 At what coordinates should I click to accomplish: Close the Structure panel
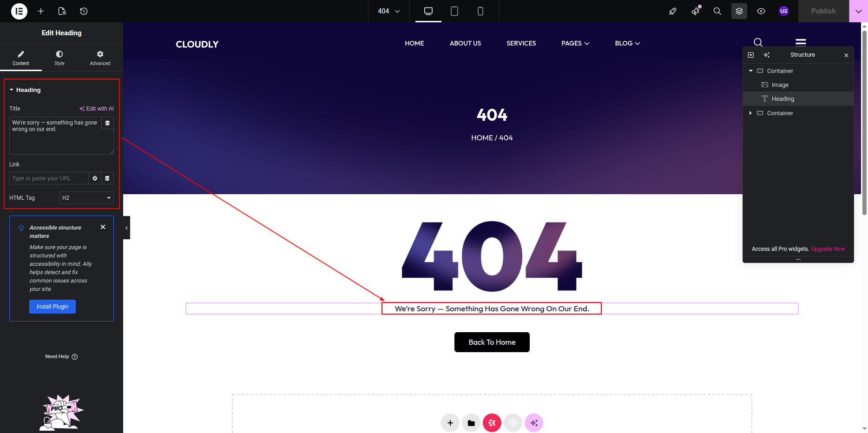click(x=846, y=55)
